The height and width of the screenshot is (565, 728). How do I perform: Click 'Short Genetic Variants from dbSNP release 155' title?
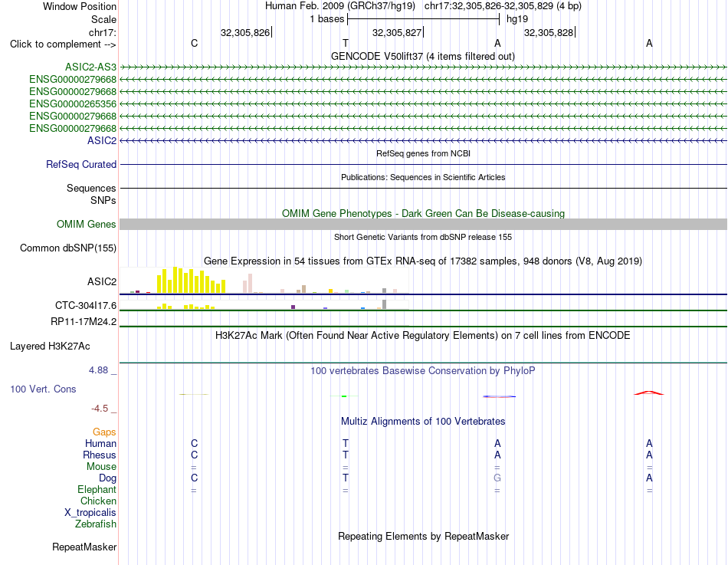(x=423, y=237)
